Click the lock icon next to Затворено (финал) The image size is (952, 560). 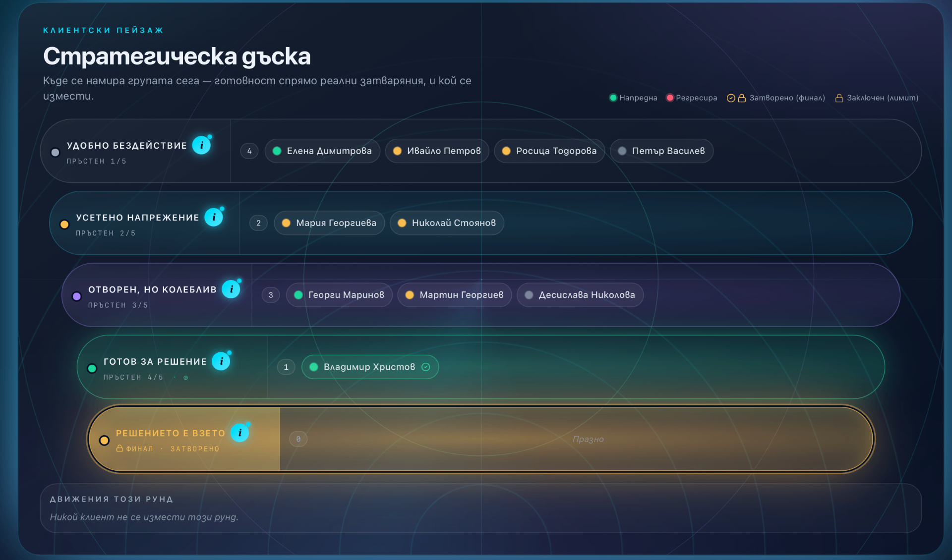tap(742, 98)
